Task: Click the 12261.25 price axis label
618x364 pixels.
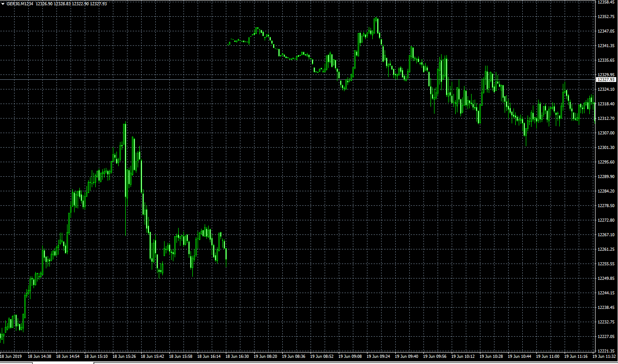Action: (607, 249)
